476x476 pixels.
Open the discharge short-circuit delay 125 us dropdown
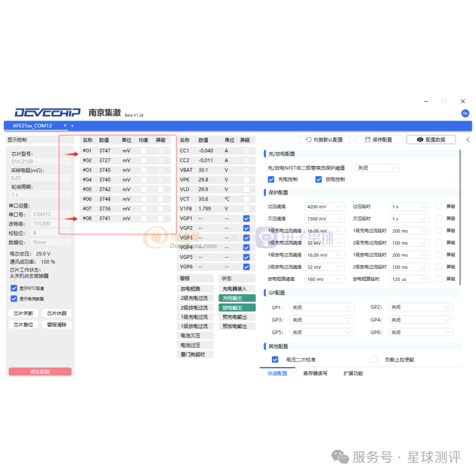click(409, 279)
